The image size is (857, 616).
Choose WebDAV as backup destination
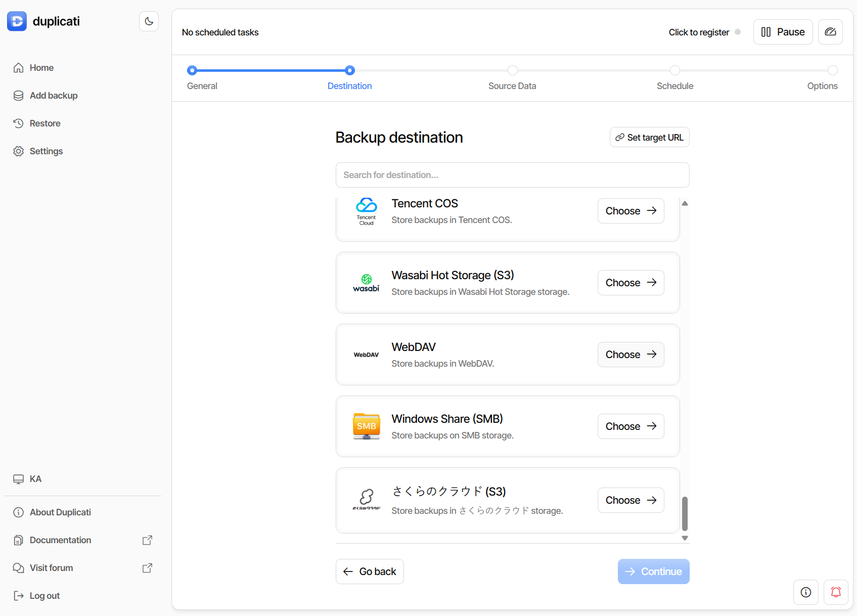(x=630, y=354)
